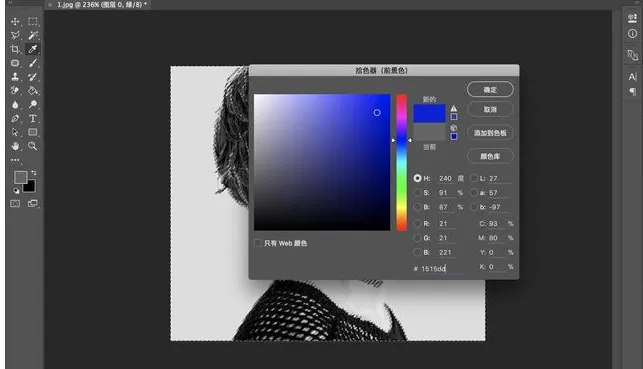
Task: Select the Lasso tool
Action: click(15, 35)
